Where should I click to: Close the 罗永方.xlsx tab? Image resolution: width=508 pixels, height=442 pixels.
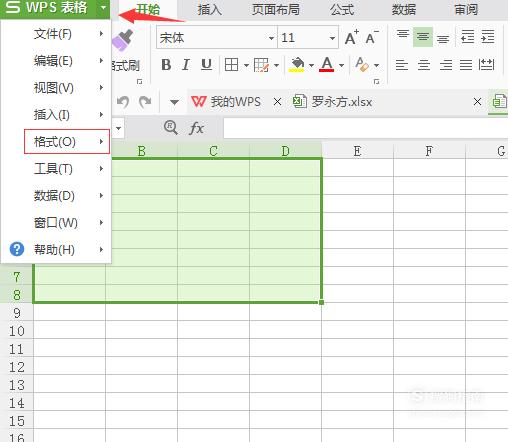[x=477, y=101]
